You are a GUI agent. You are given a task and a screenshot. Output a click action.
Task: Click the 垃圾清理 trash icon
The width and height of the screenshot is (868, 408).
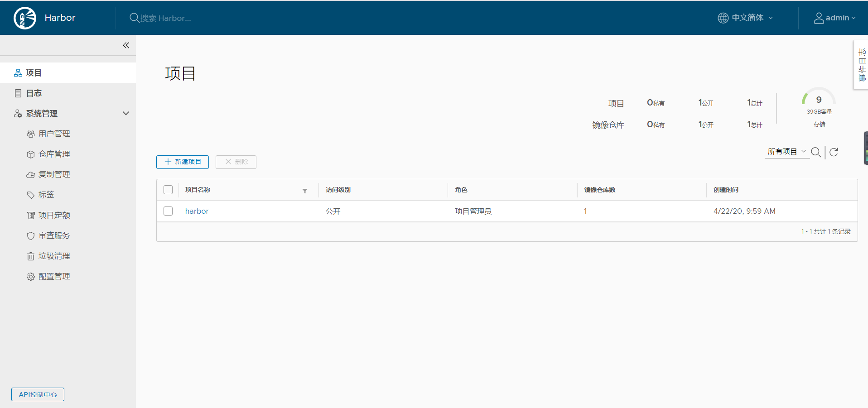click(31, 256)
